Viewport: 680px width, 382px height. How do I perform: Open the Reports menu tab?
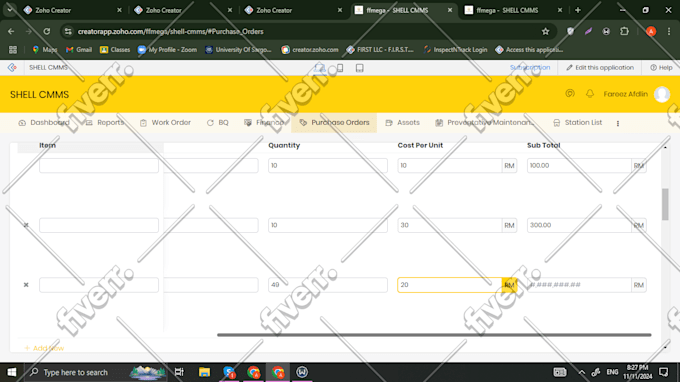(105, 123)
